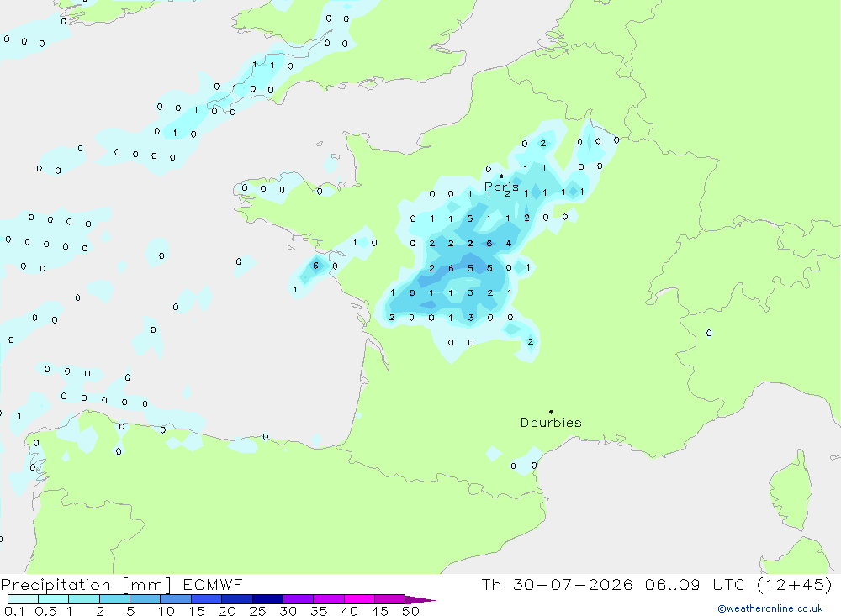Click the Dourbies location label
Screen dimensions: 841x616
(551, 423)
